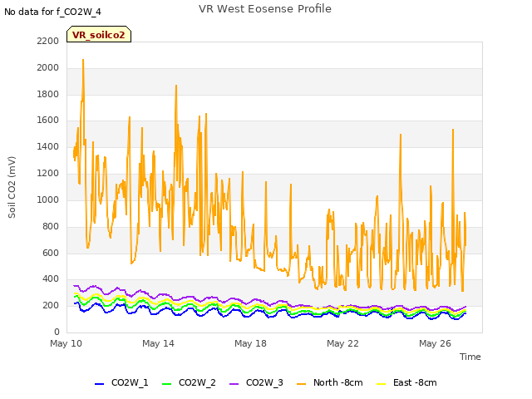532x399 pixels.
Task: Click the 2200 y-axis tick label
Action: tap(48, 41)
